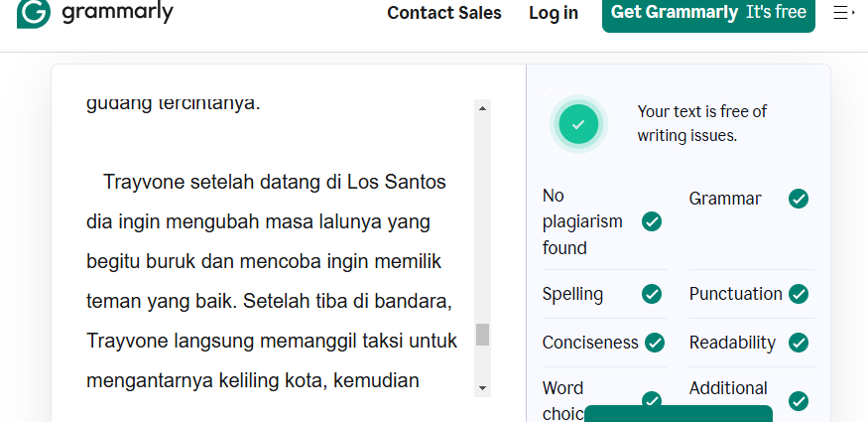This screenshot has height=422, width=868.
Task: Click the line 'begitu buruk dan mencoba ingin memilik'
Action: tap(264, 261)
